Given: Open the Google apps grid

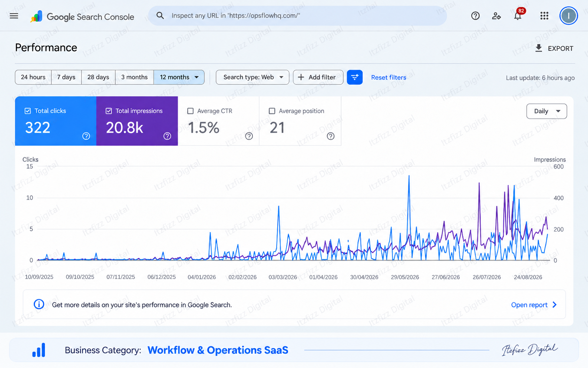Looking at the screenshot, I should click(x=544, y=16).
